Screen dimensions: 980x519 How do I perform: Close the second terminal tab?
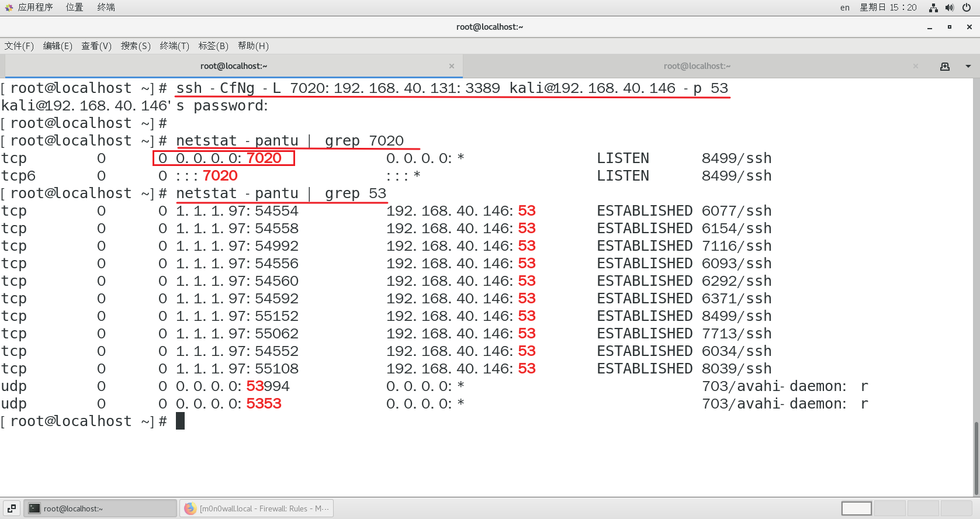[x=916, y=66]
